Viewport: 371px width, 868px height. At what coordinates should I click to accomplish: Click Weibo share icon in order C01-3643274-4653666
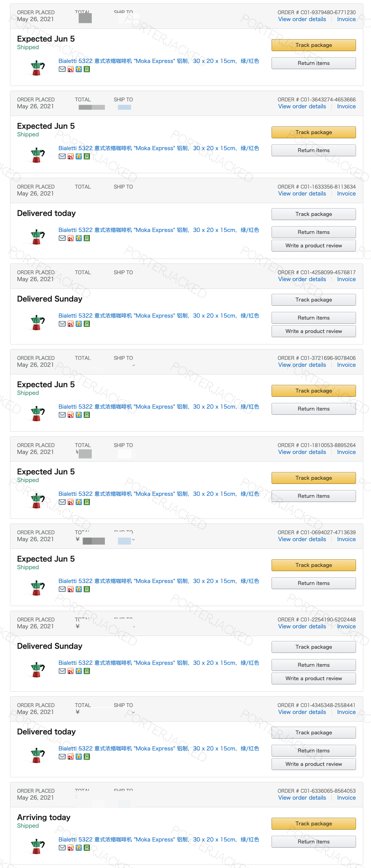(71, 156)
